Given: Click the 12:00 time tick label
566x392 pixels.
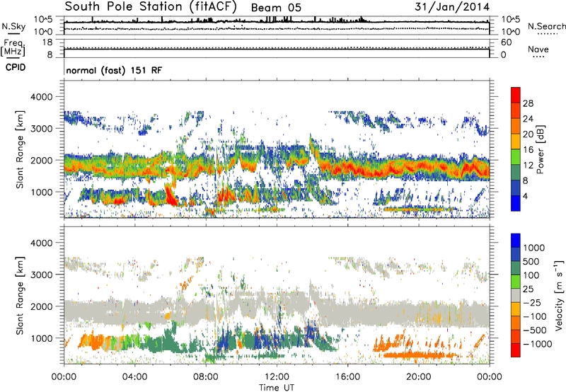Looking at the screenshot, I should [x=277, y=377].
